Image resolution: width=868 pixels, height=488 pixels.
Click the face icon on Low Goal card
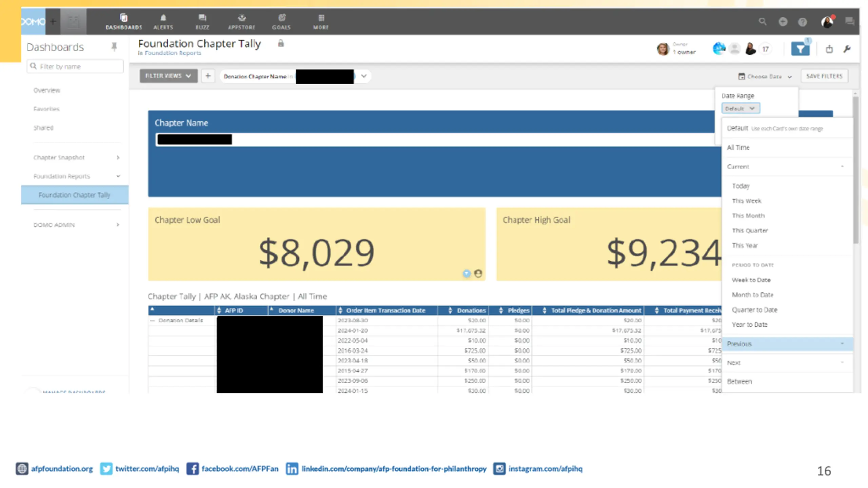point(478,273)
